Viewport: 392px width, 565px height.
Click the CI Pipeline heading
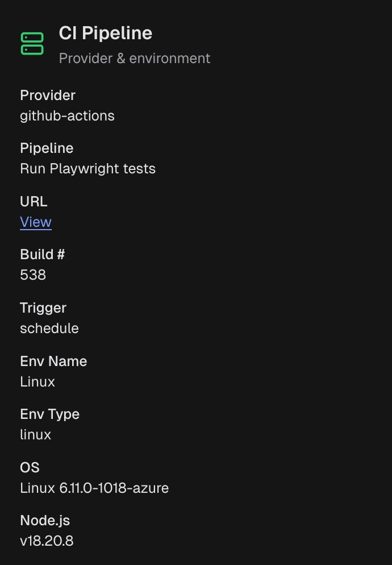tap(105, 33)
